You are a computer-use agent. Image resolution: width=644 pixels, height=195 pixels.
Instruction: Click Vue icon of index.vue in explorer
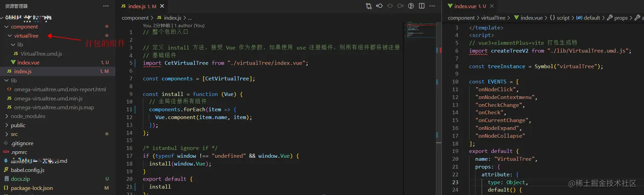pyautogui.click(x=13, y=63)
